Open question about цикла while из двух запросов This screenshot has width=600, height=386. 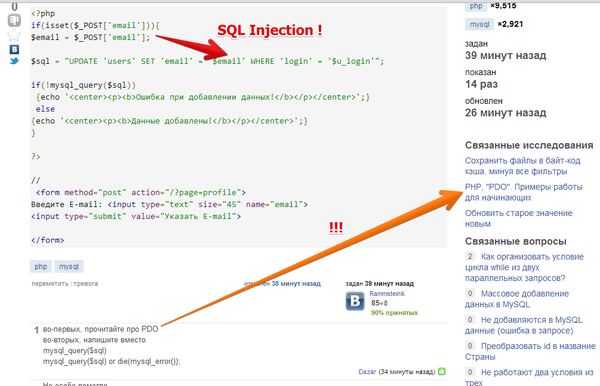pos(524,267)
